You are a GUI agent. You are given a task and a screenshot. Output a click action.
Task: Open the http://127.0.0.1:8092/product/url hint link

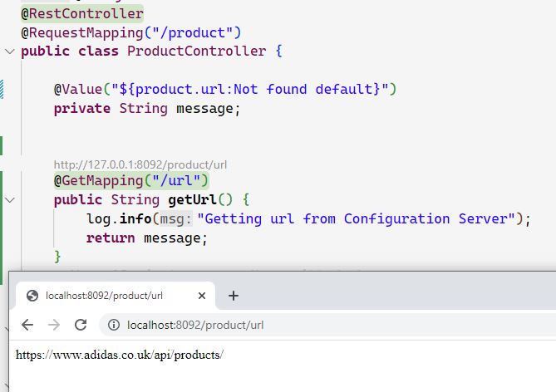[140, 164]
